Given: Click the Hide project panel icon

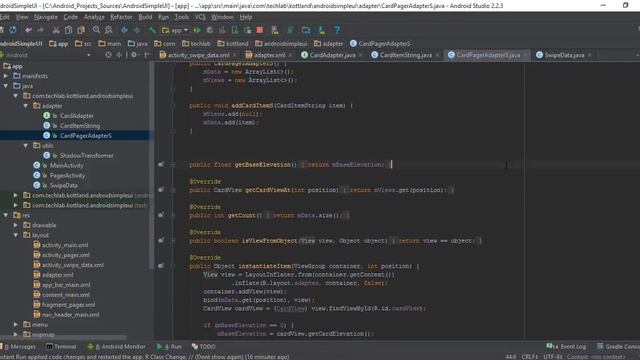Looking at the screenshot, I should pos(147,55).
